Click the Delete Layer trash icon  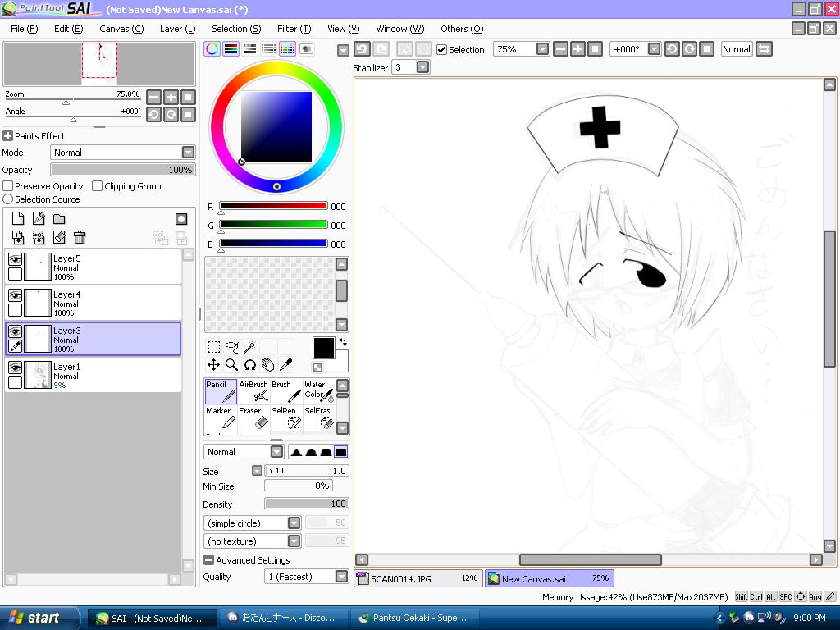80,237
